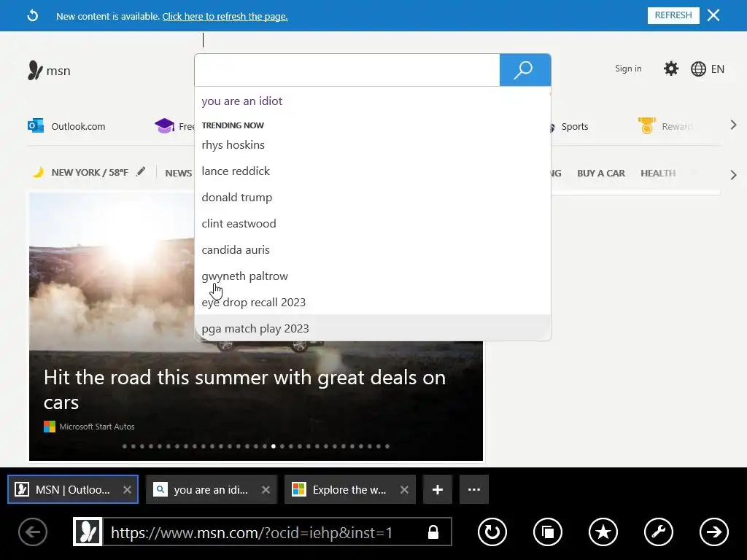Close the 'Explore the w...' tab
The width and height of the screenshot is (747, 560).
point(404,489)
